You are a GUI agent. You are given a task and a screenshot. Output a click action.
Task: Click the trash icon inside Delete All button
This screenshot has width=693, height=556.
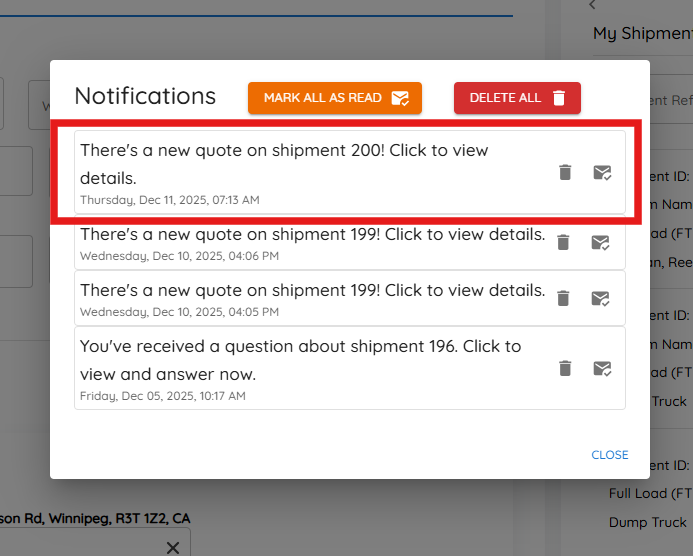click(559, 98)
